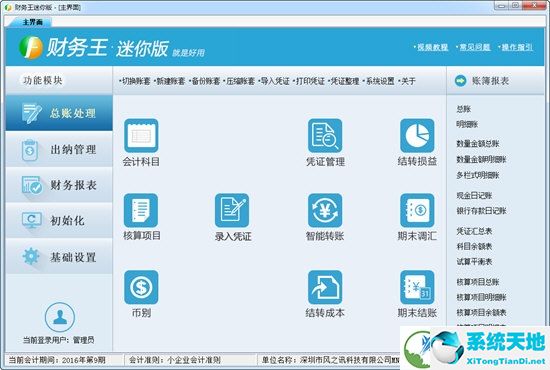Click the 录入凭证 voucher entry icon

232,210
